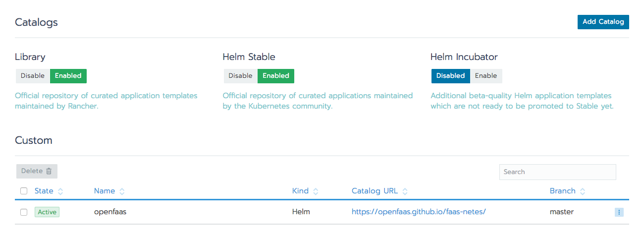Select all rows checkbox in header
Screen dimensions: 644x241
(24, 191)
